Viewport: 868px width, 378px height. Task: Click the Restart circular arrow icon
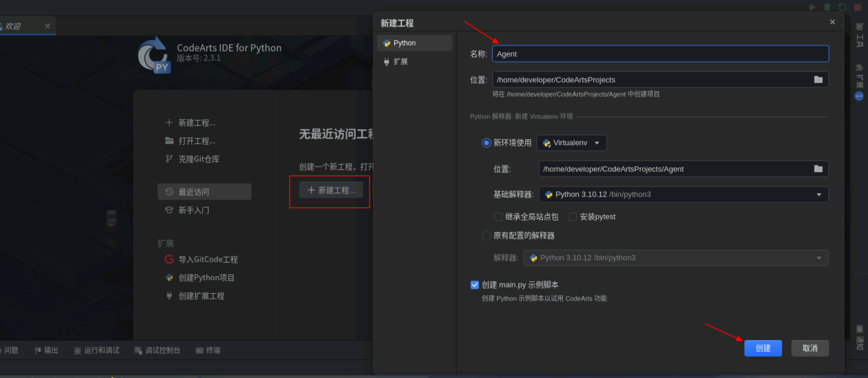click(x=843, y=7)
